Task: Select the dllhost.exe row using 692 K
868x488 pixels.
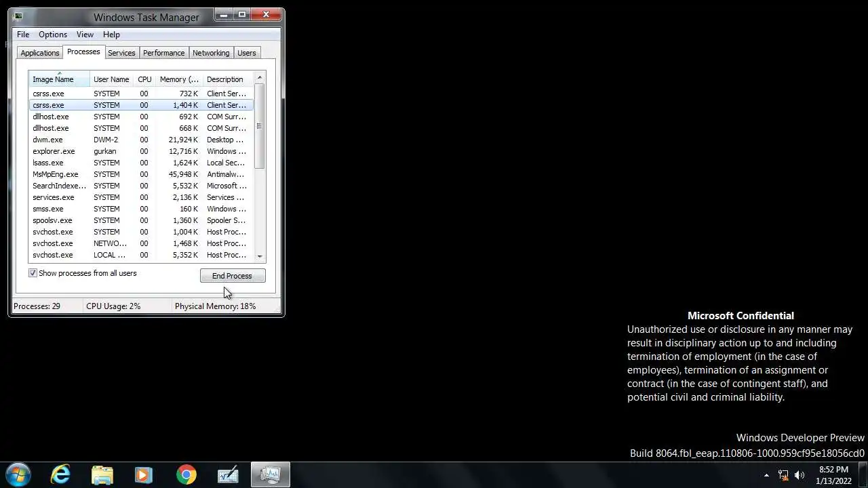Action: click(x=141, y=117)
